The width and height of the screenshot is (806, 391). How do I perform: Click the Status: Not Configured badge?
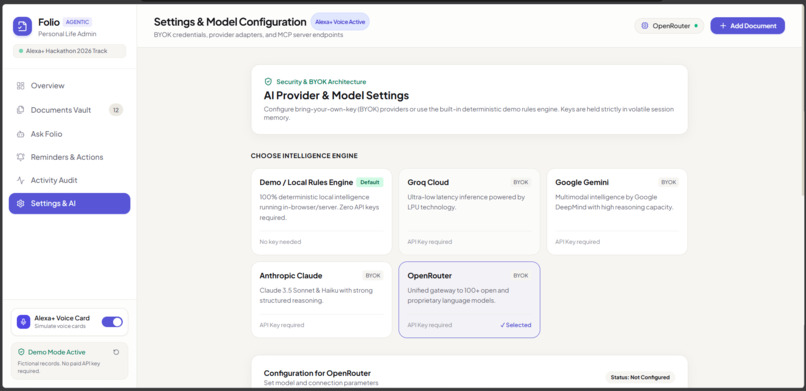640,377
